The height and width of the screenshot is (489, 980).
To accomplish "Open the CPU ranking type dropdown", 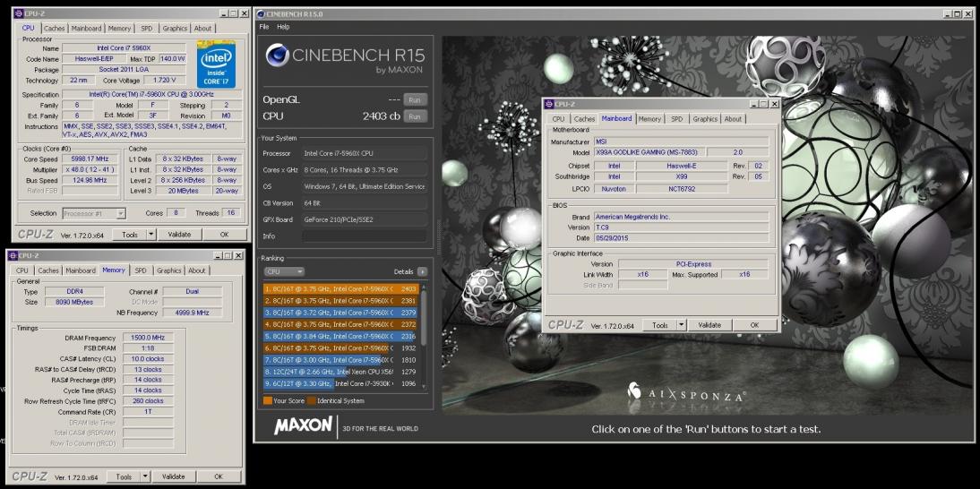I will 284,271.
